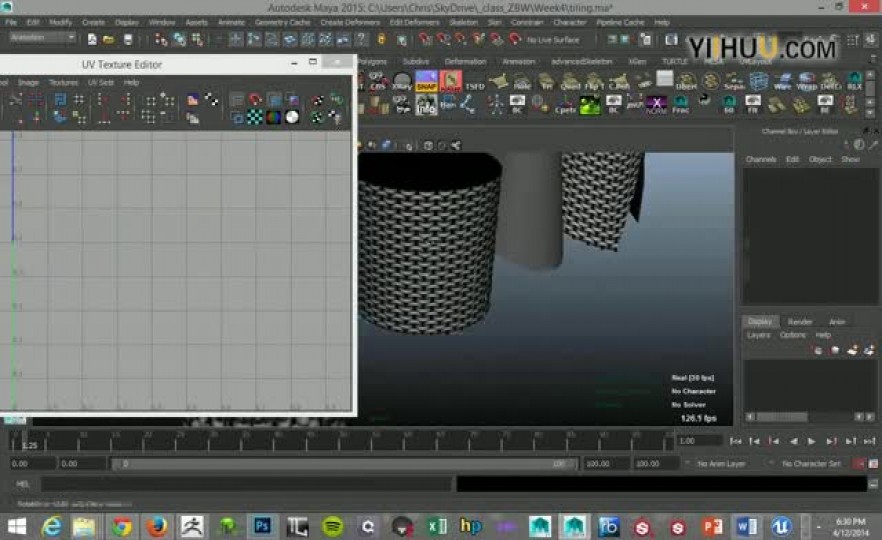Click the range slider bar
Image resolution: width=882 pixels, height=540 pixels.
pos(343,464)
